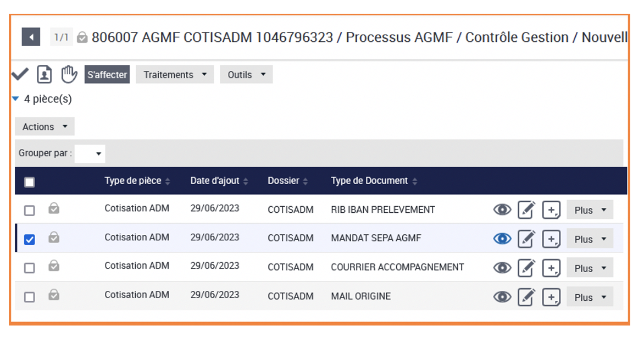Collapse the 4 pièce(s) section

(15, 99)
